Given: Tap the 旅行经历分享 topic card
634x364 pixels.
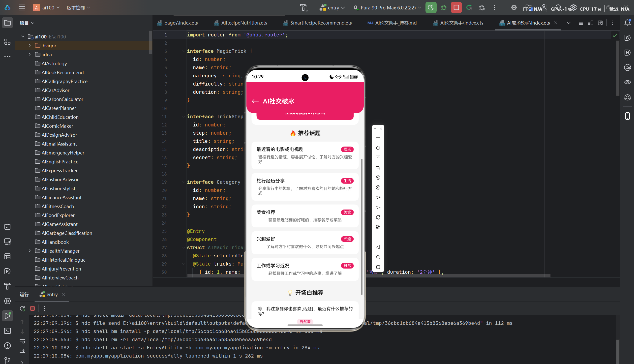Looking at the screenshot, I should pyautogui.click(x=305, y=186).
